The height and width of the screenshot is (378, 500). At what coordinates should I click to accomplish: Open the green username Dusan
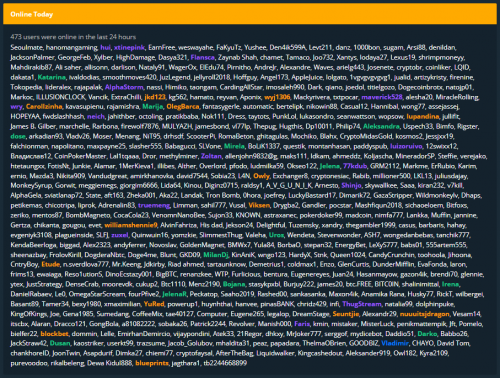60,343
